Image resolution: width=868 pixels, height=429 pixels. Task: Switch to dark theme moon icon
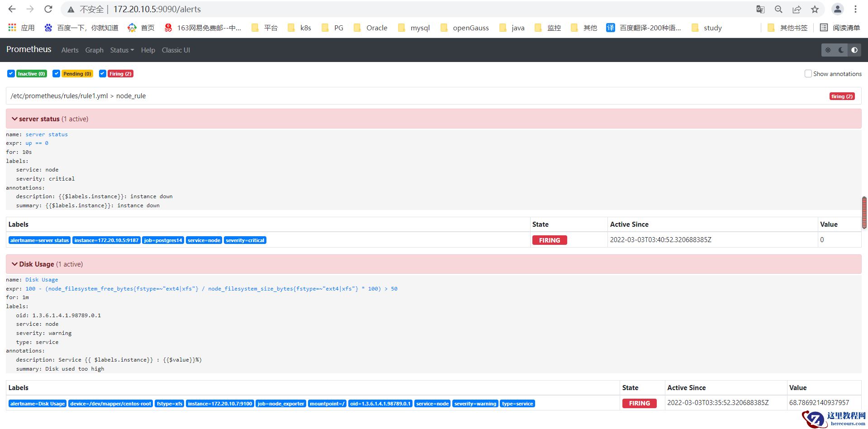[x=841, y=50]
